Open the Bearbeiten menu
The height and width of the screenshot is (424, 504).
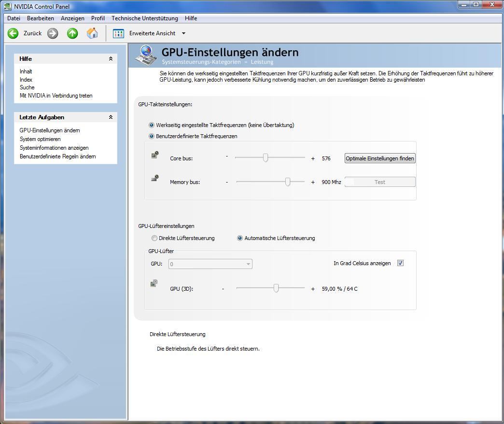(41, 18)
